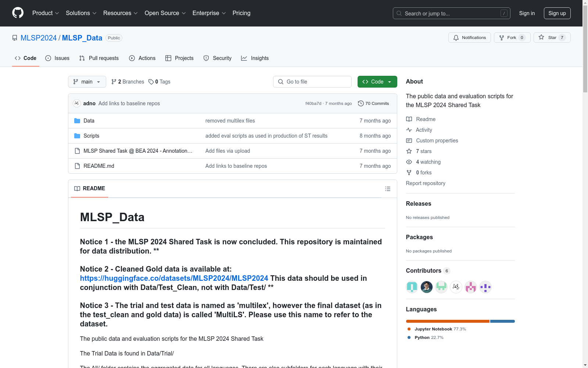Open the MLSP_Data repository name link
This screenshot has height=368, width=588.
(x=82, y=38)
